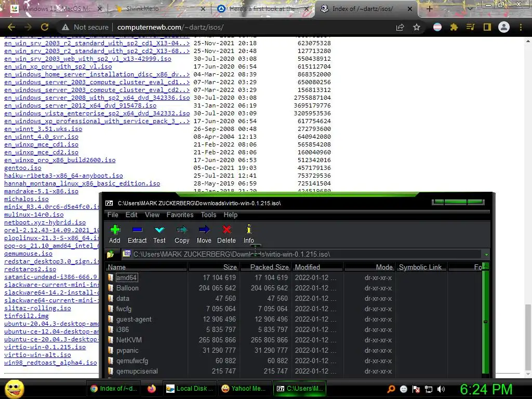The width and height of the screenshot is (532, 399).
Task: Sort by the Name column header
Action: [x=146, y=267]
